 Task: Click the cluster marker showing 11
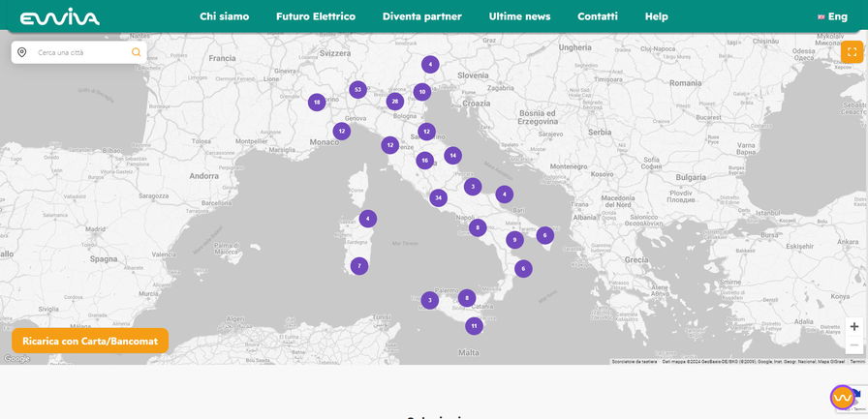[x=474, y=326]
